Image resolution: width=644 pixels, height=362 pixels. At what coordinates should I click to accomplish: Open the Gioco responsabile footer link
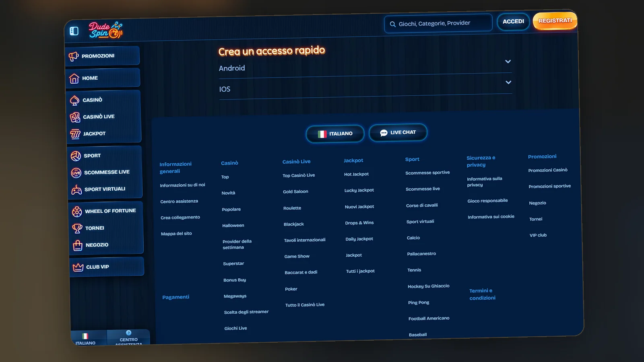coord(487,201)
